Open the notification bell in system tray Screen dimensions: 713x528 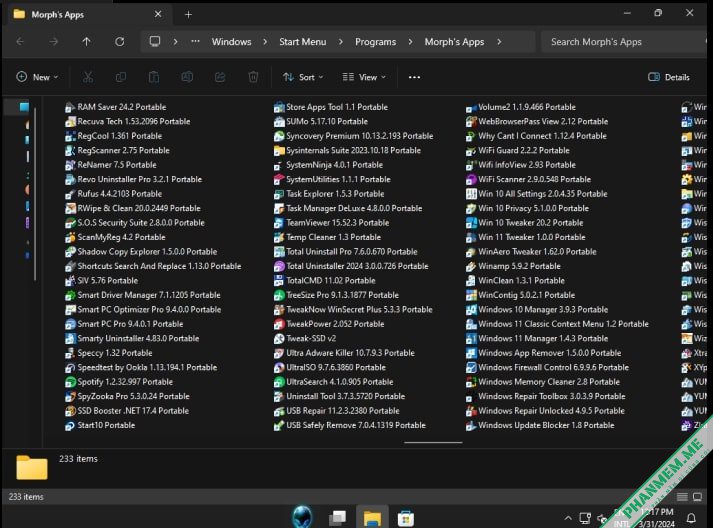click(691, 518)
